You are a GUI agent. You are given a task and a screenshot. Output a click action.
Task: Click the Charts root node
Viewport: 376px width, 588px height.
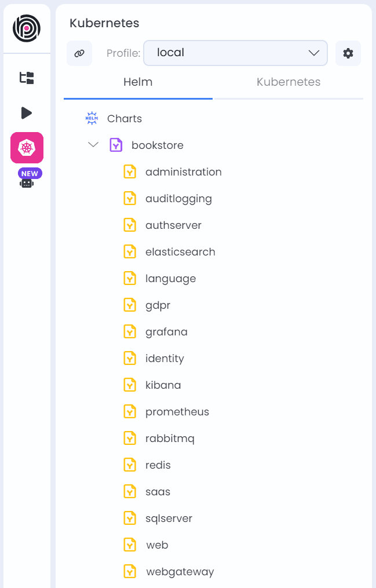tap(125, 118)
